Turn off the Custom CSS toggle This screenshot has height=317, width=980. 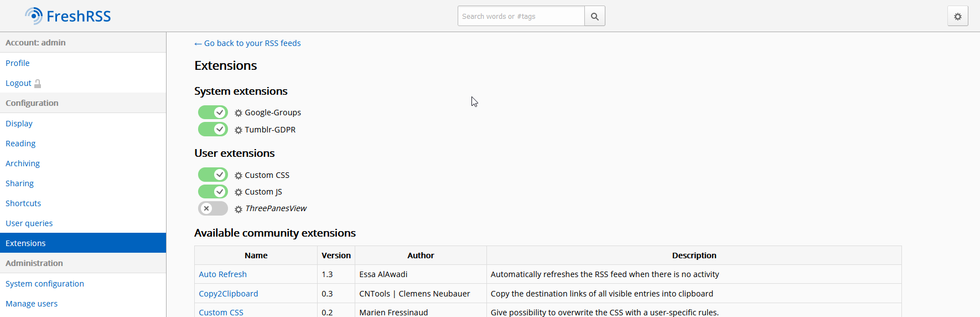[x=213, y=175]
